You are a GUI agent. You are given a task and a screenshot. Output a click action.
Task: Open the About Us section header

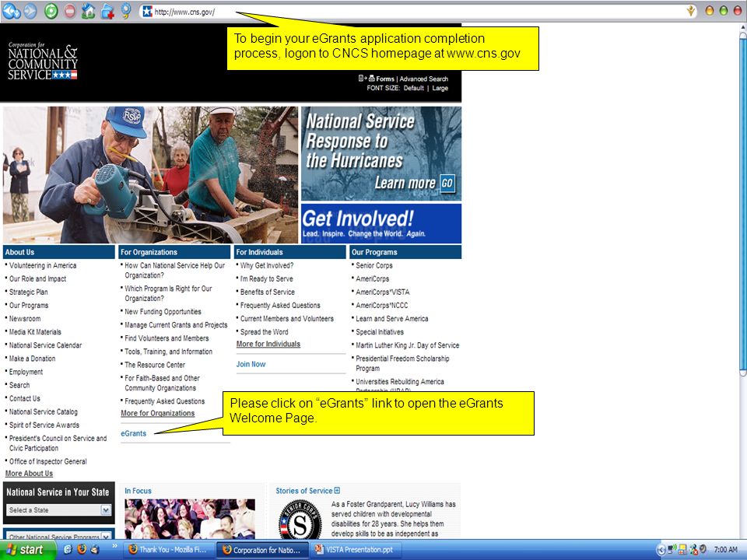tap(58, 252)
